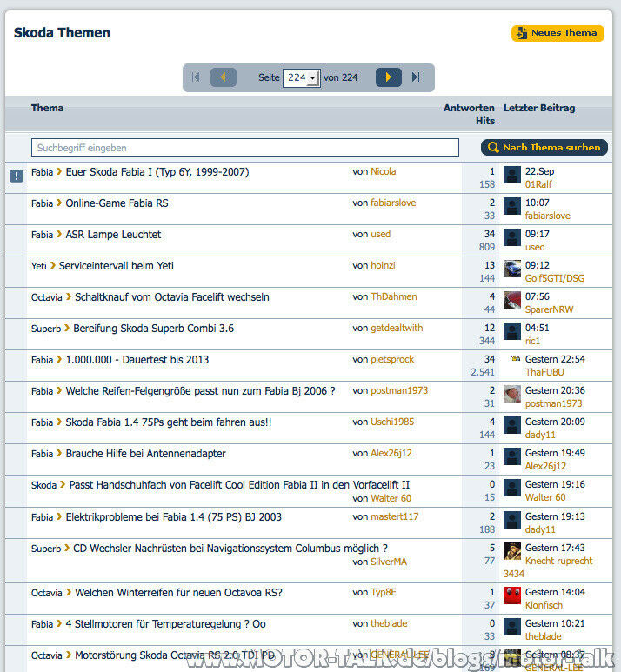The image size is (621, 672).
Task: Click the next page arrow button
Action: click(x=389, y=77)
